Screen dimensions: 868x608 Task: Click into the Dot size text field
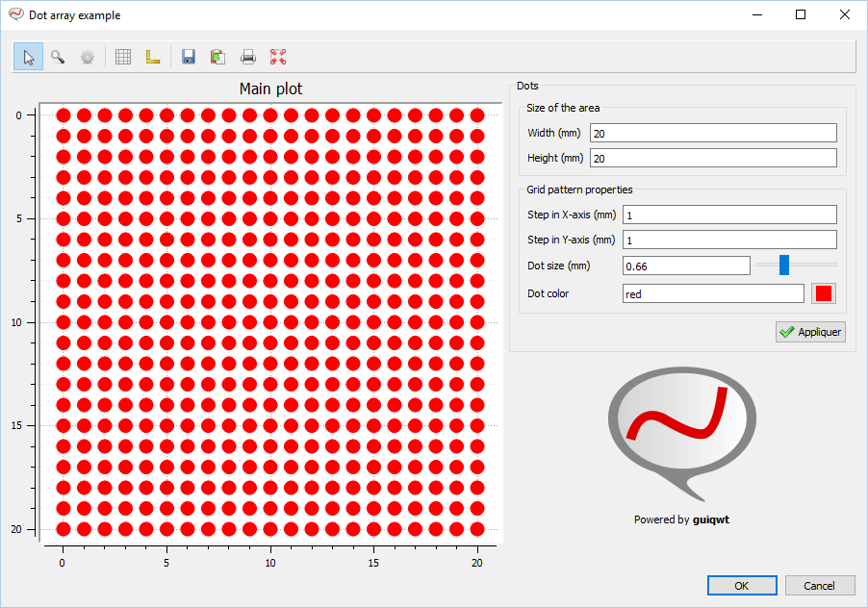(686, 266)
